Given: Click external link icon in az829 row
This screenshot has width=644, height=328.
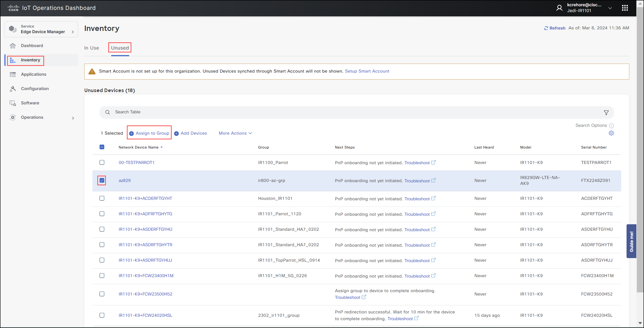Looking at the screenshot, I should [x=433, y=180].
